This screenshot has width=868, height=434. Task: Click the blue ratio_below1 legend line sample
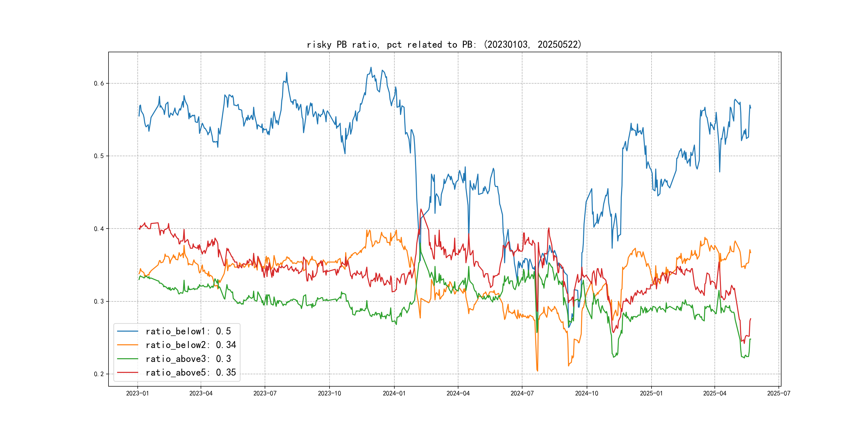click(x=127, y=331)
